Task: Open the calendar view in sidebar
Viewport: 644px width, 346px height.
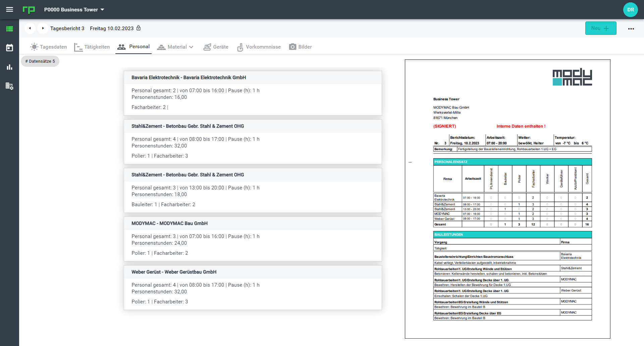Action: [x=9, y=48]
